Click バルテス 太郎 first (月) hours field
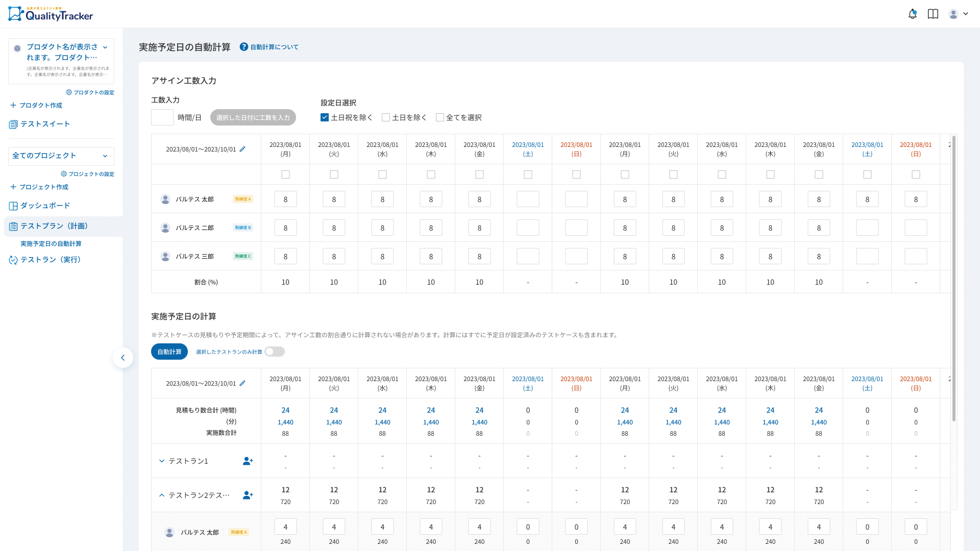 tap(286, 199)
